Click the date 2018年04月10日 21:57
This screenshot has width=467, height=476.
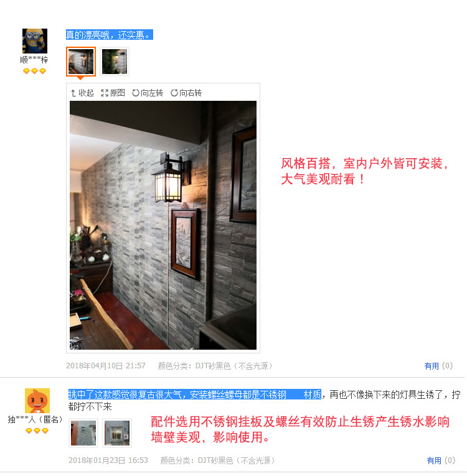click(x=106, y=366)
